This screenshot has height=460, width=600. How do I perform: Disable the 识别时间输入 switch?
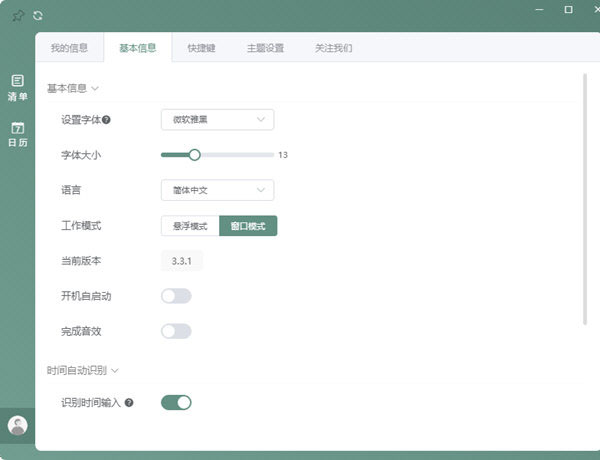coord(176,403)
